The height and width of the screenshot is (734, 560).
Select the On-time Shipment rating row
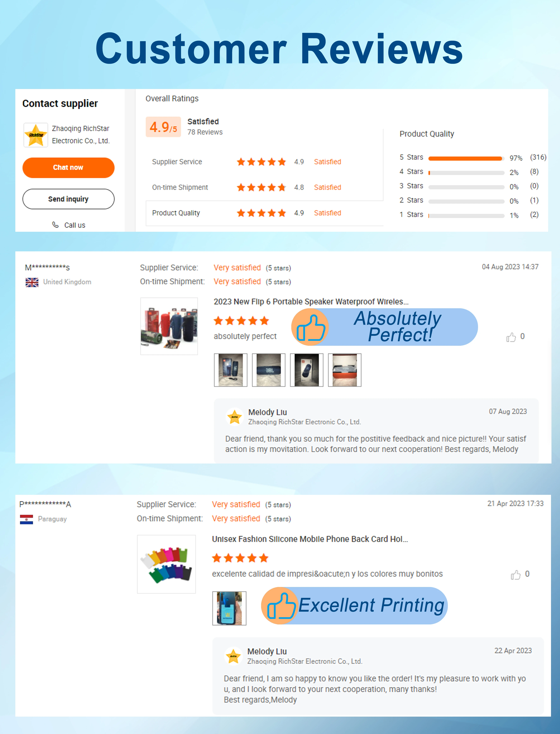(x=264, y=187)
